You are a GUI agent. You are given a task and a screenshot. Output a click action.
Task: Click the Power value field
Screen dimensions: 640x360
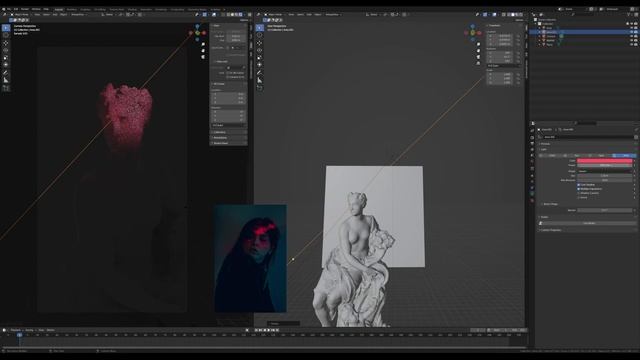[604, 165]
